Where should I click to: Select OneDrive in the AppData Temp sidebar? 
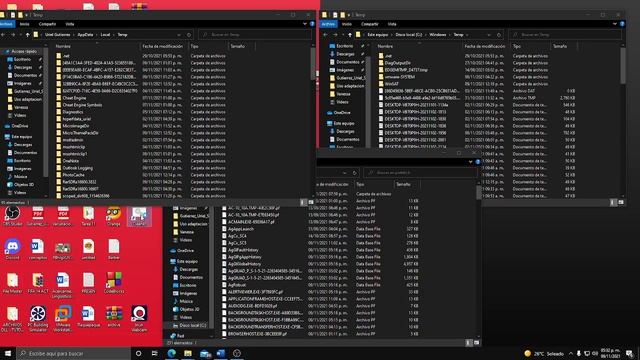18,126
